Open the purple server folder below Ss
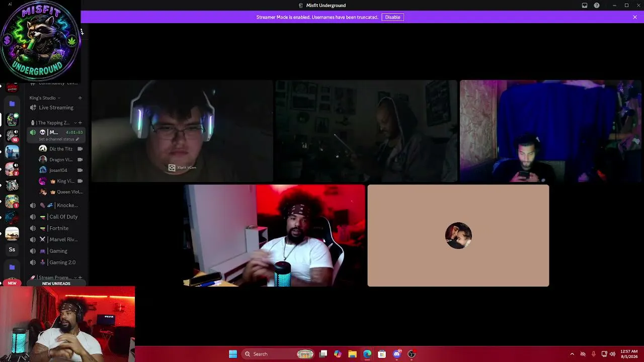Image resolution: width=644 pixels, height=362 pixels. coord(12,267)
